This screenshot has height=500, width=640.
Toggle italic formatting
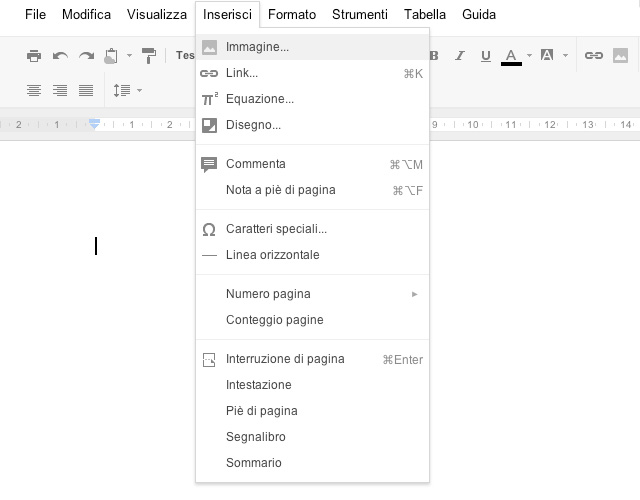[x=460, y=56]
